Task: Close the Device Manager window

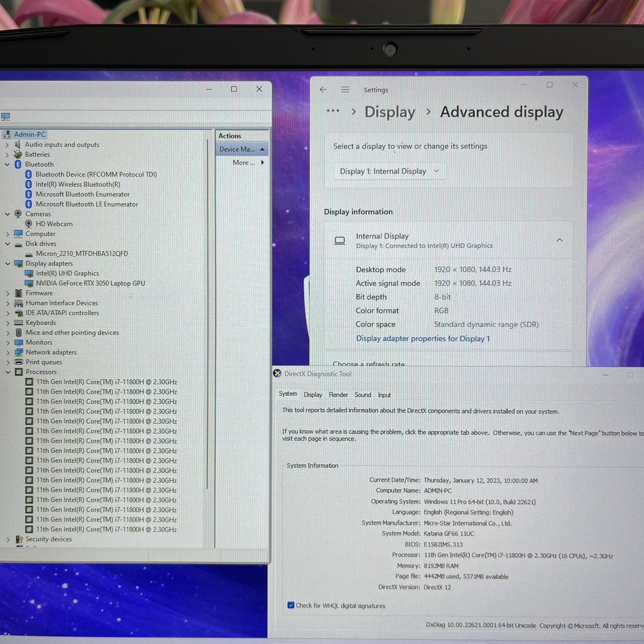Action: point(259,89)
